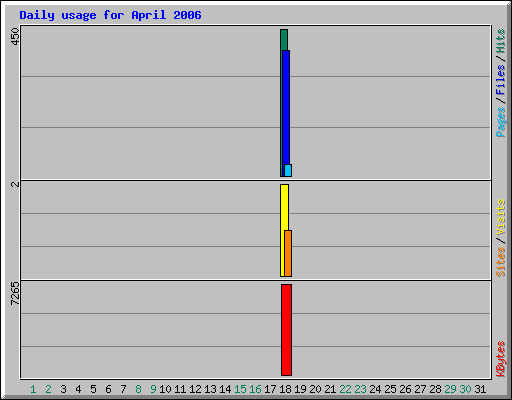Click day label 23 on the x-axis
Screen dimensions: 512x400
click(x=360, y=389)
